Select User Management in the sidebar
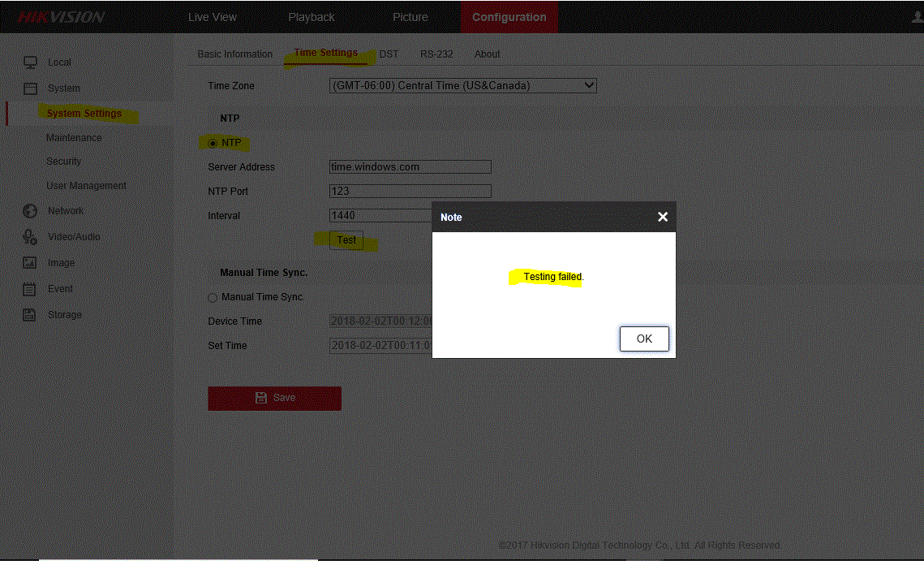This screenshot has height=561, width=924. pos(86,186)
